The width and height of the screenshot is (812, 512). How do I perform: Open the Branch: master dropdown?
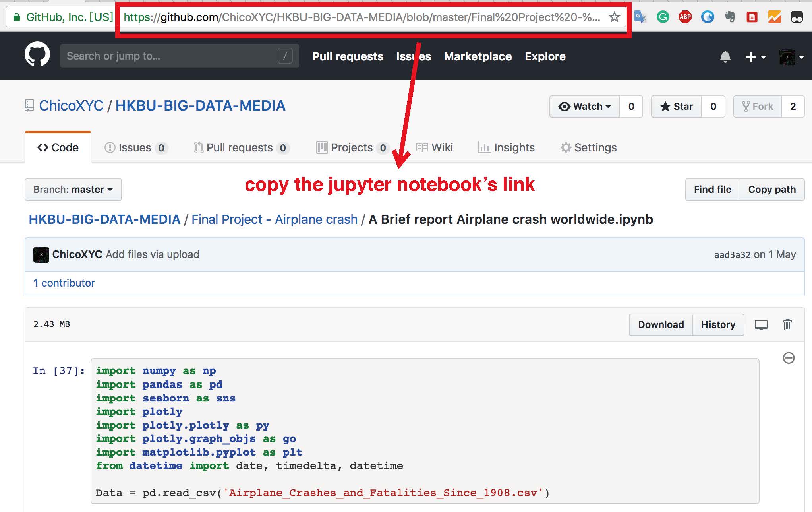[x=73, y=190]
